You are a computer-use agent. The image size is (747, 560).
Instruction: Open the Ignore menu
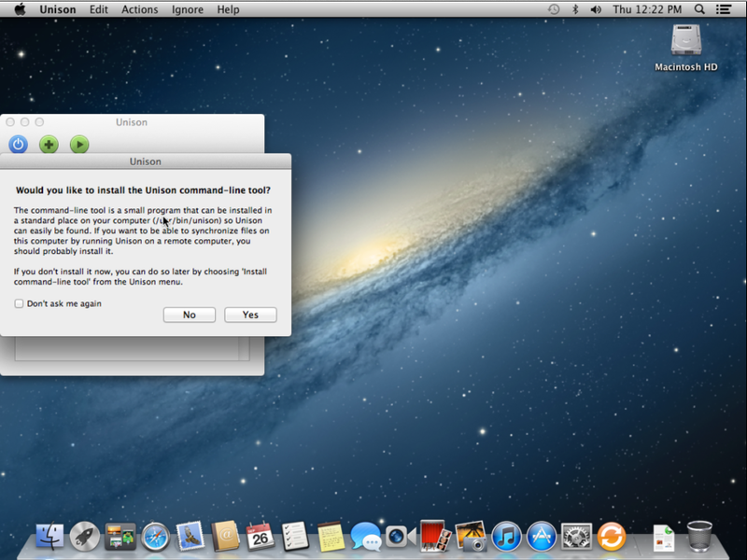pos(188,9)
